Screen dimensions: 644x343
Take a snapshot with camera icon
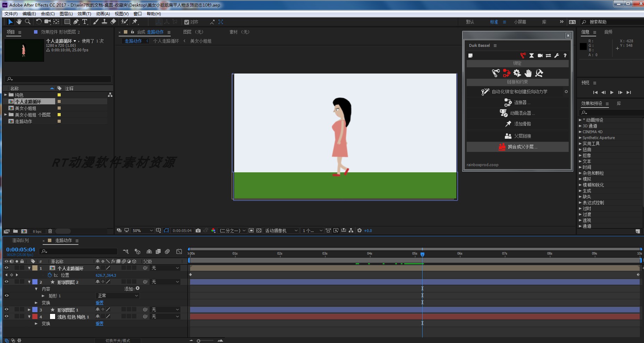pos(198,231)
